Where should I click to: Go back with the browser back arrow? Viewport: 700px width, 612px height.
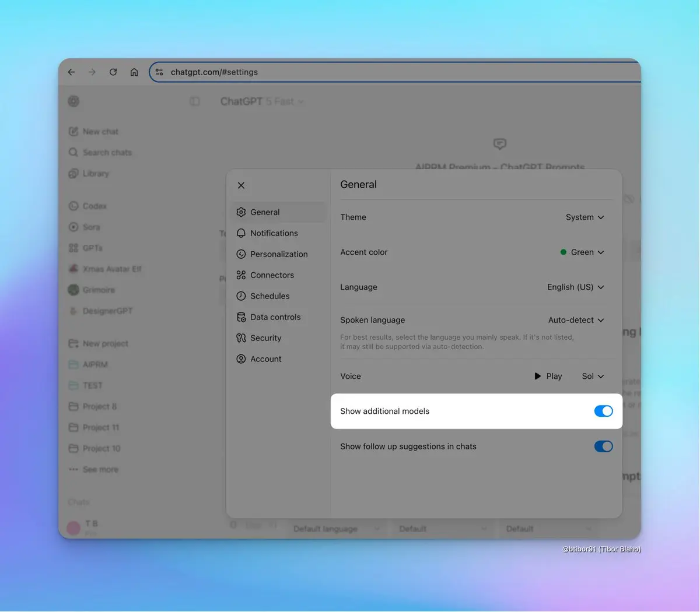(71, 72)
